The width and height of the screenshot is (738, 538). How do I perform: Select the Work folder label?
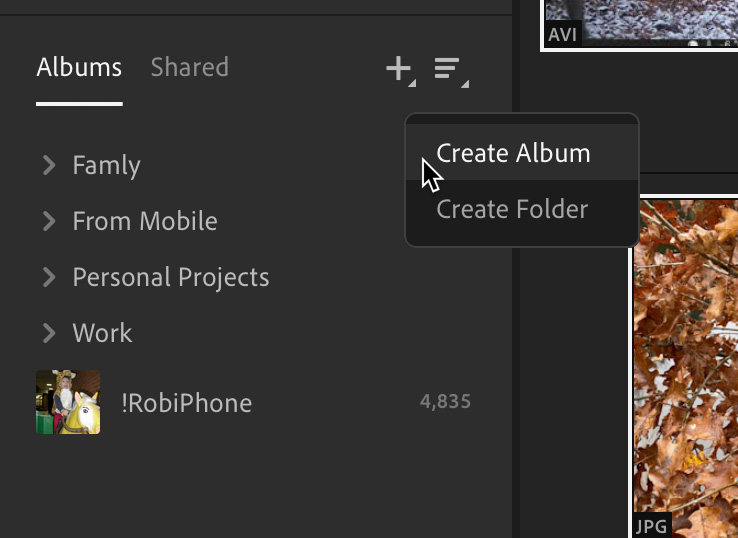102,333
